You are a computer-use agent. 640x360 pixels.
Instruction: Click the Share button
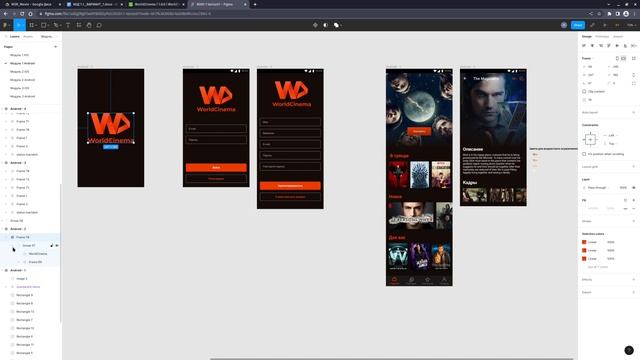point(578,25)
